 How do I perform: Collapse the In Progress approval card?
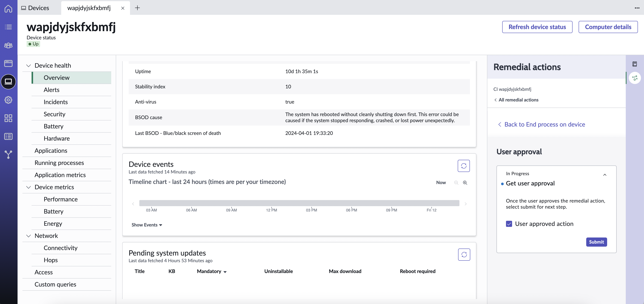tap(605, 175)
